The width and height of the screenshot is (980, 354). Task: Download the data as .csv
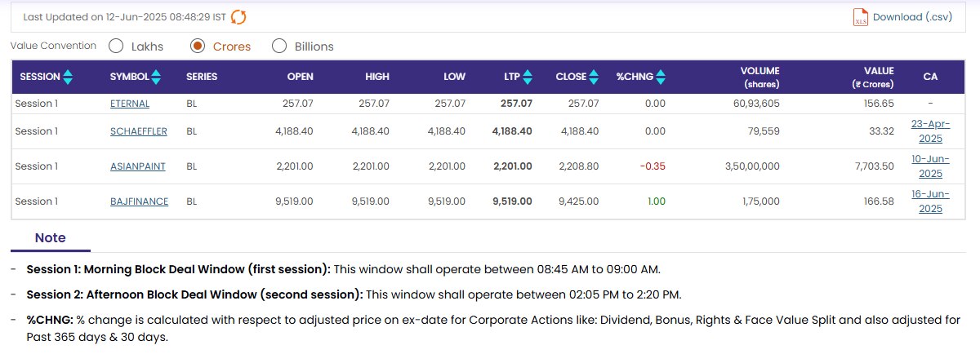click(912, 17)
